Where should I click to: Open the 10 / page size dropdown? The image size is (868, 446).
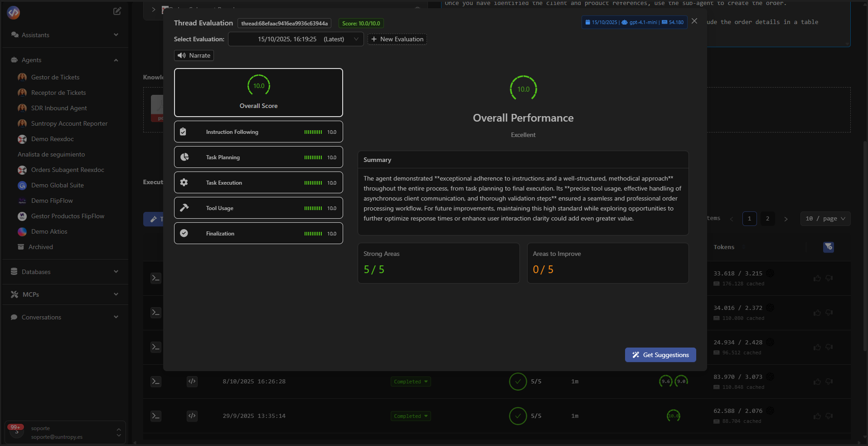(x=825, y=219)
